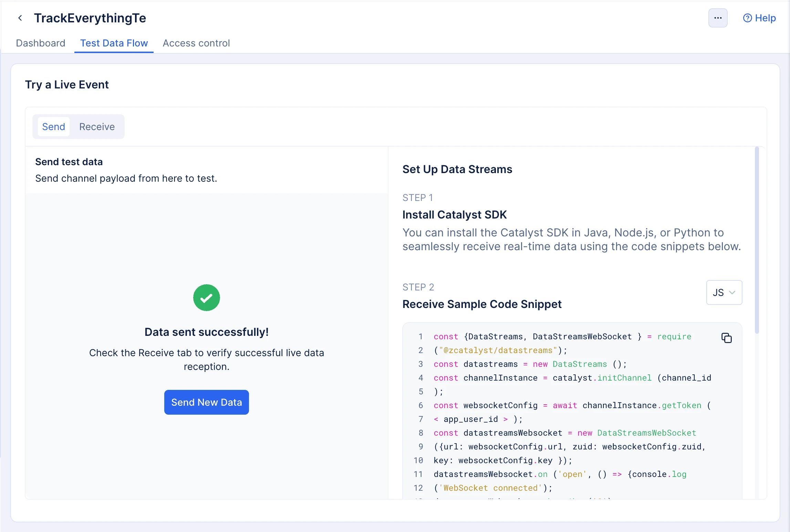Screen dimensions: 790x532
Task: Open the Help link
Action: pyautogui.click(x=759, y=18)
